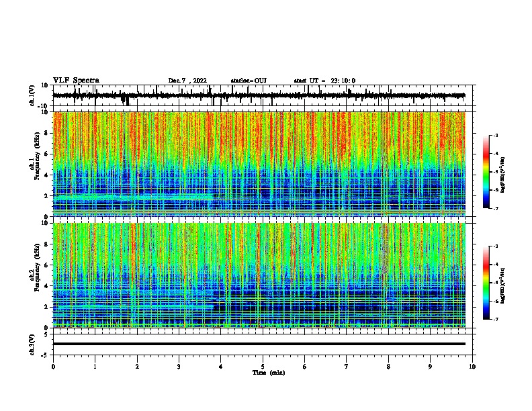
Task: Click the cyan 2 kHz band in ch.1 spectrogram
Action: [x=134, y=196]
